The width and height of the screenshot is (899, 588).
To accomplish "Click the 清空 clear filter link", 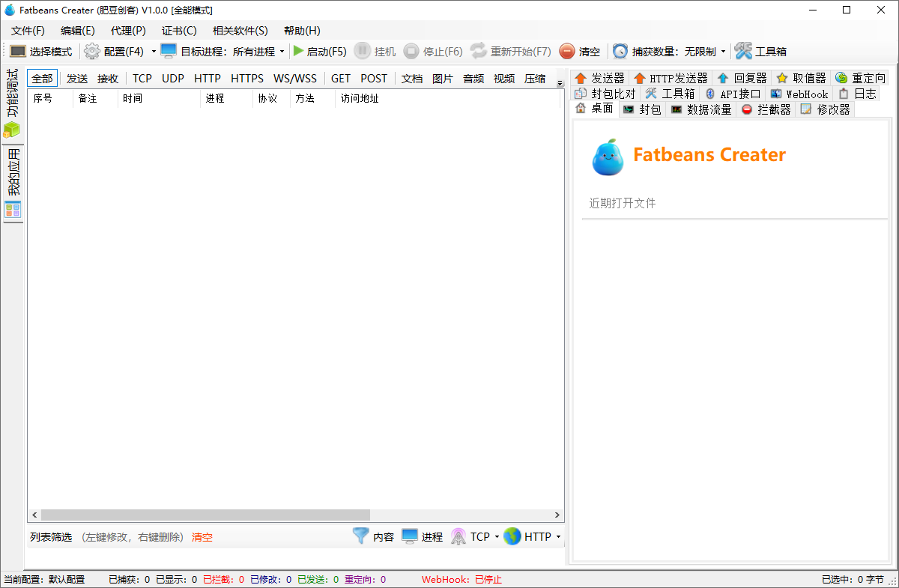I will (x=202, y=537).
